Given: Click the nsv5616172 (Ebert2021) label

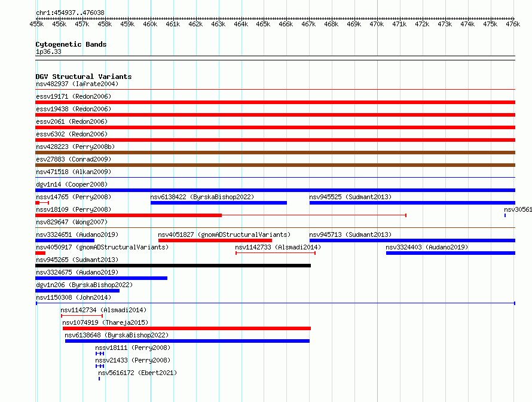Looking at the screenshot, I should click(137, 373).
